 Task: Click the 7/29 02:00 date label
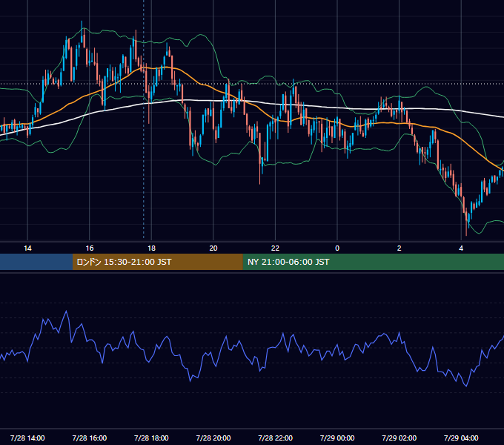click(399, 438)
